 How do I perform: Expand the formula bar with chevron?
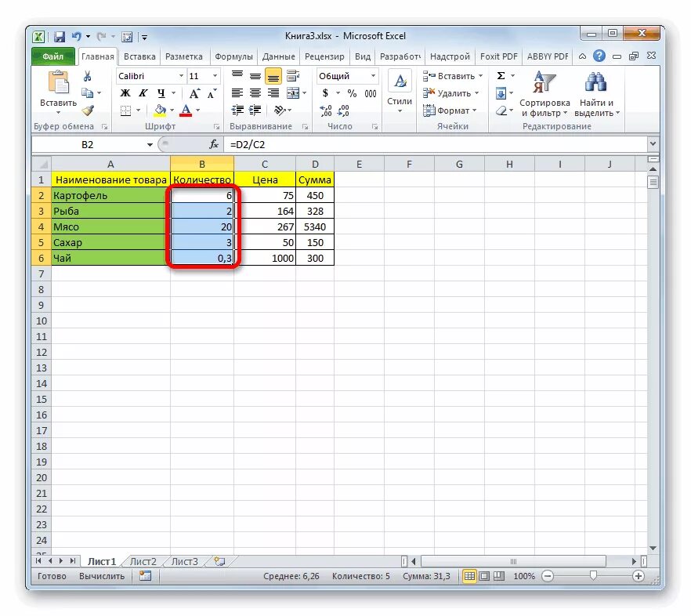click(653, 143)
